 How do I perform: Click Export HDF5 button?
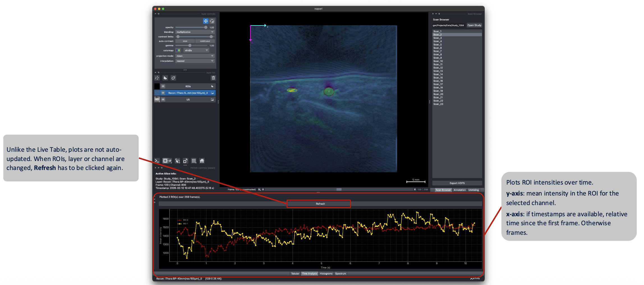pos(457,183)
